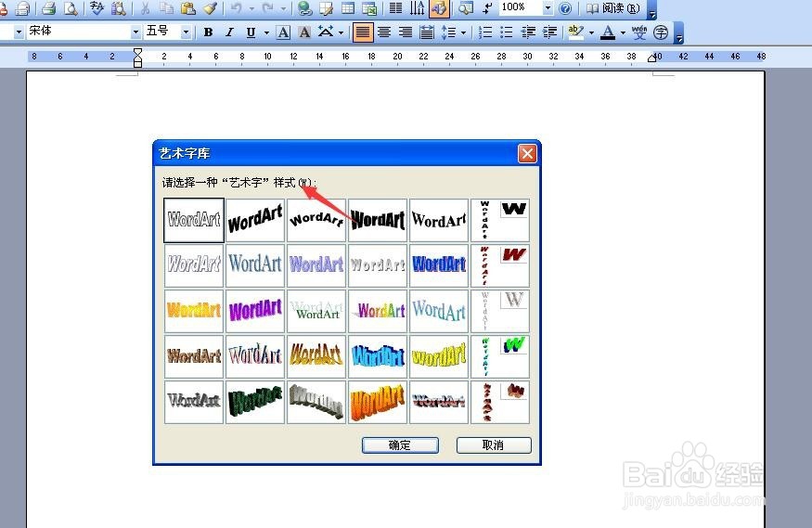Toggle the Drawing toolbar icon
Screen dimensions: 812x528
pos(439,7)
